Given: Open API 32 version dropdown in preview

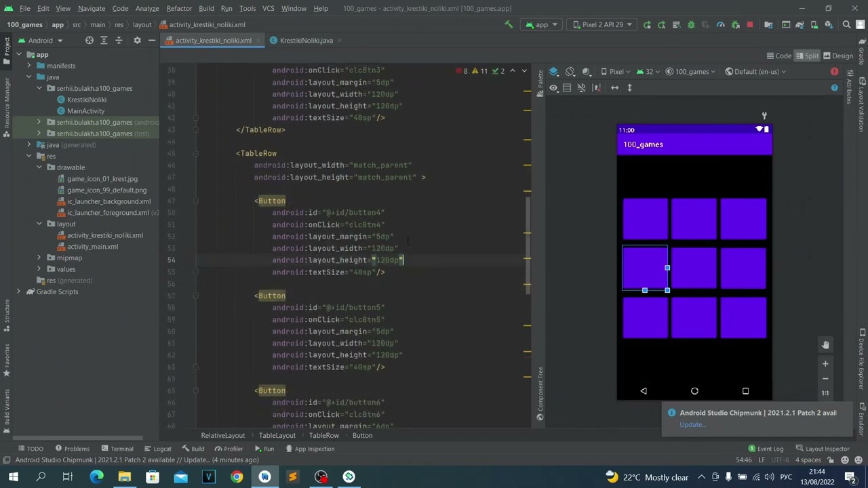Looking at the screenshot, I should (x=649, y=72).
